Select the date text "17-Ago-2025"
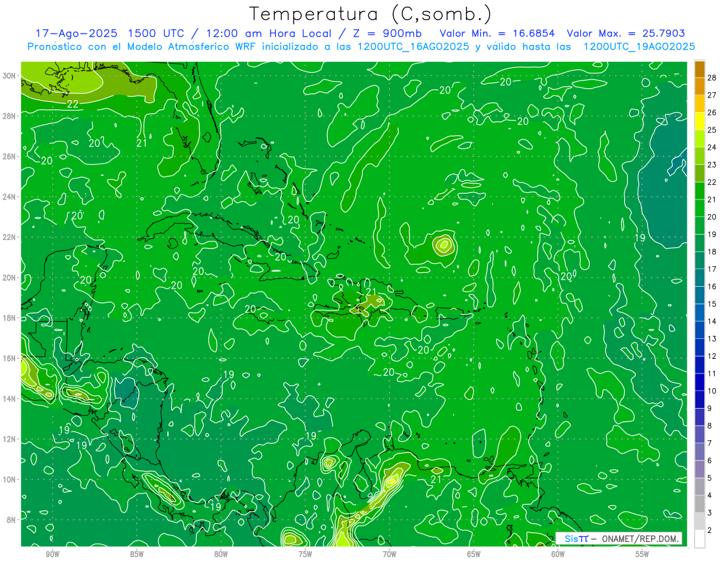 coord(76,33)
